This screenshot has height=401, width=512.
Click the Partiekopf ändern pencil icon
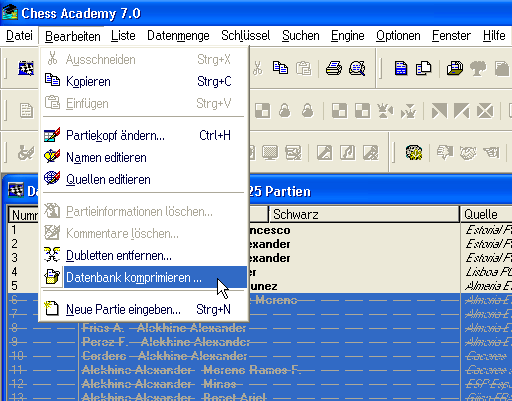[x=52, y=135]
